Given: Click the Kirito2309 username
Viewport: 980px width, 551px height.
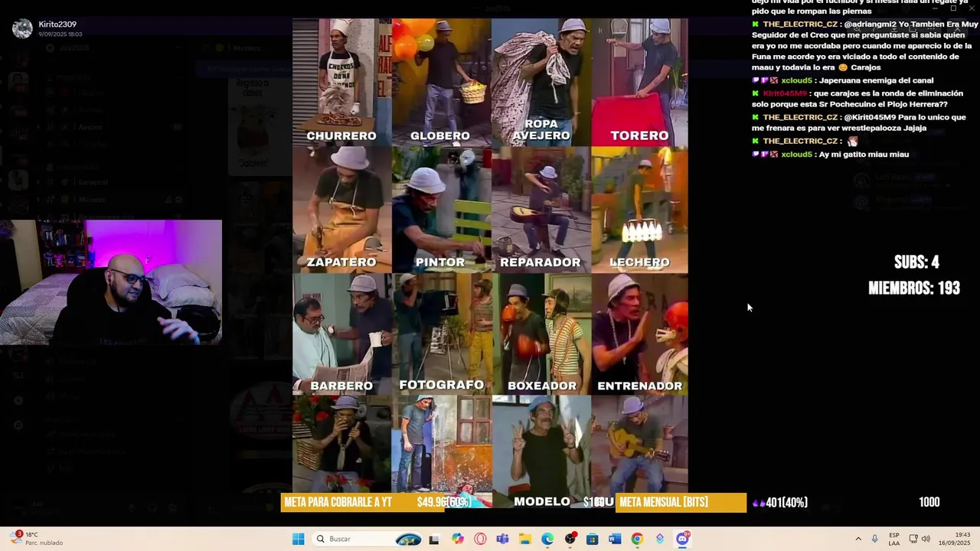Looking at the screenshot, I should pos(57,24).
